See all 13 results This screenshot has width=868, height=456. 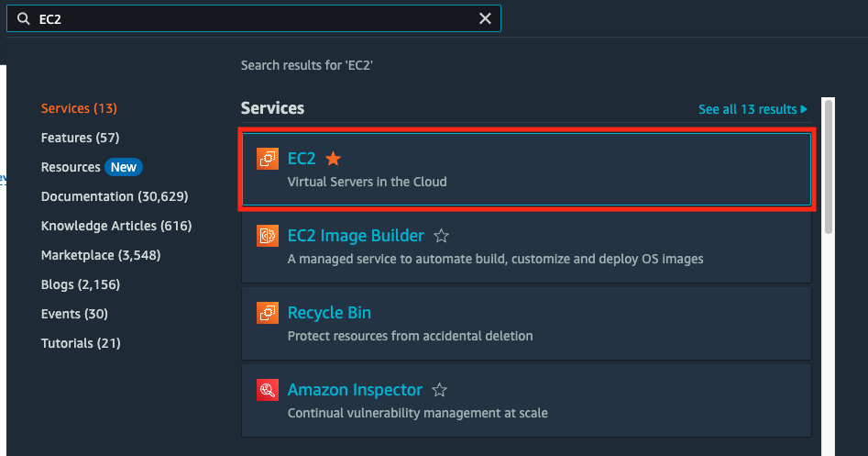(x=753, y=109)
